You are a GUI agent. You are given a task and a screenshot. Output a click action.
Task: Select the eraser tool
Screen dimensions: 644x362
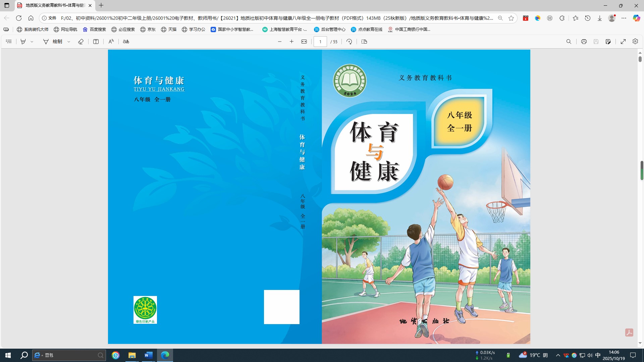(81, 42)
